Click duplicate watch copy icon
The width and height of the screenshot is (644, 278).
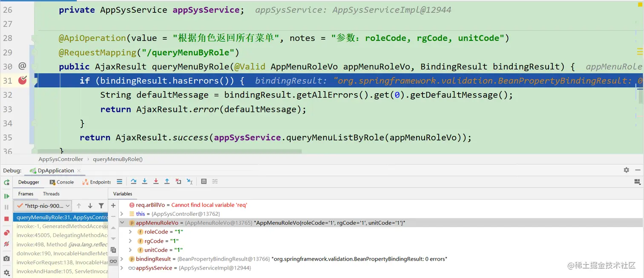tap(113, 250)
